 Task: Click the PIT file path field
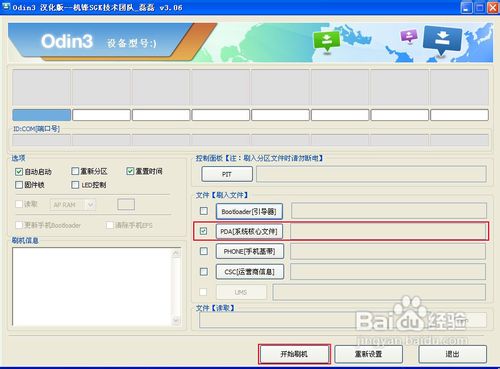click(x=371, y=174)
